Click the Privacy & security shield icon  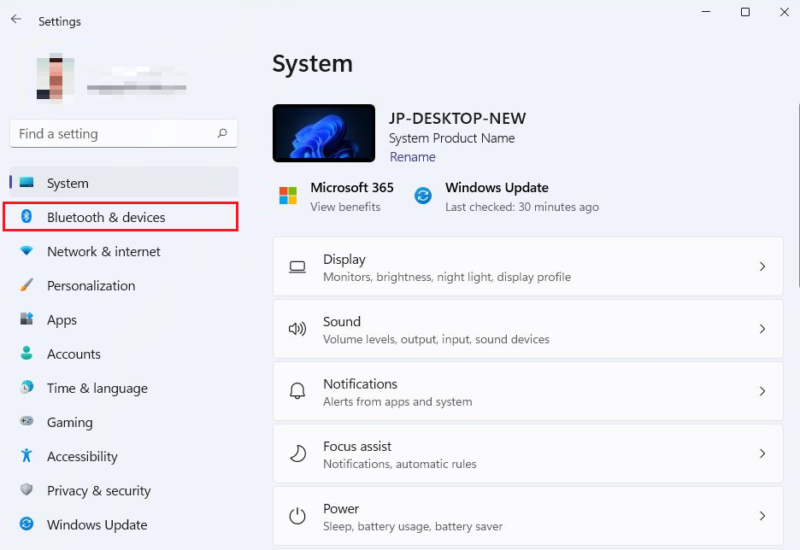click(27, 490)
